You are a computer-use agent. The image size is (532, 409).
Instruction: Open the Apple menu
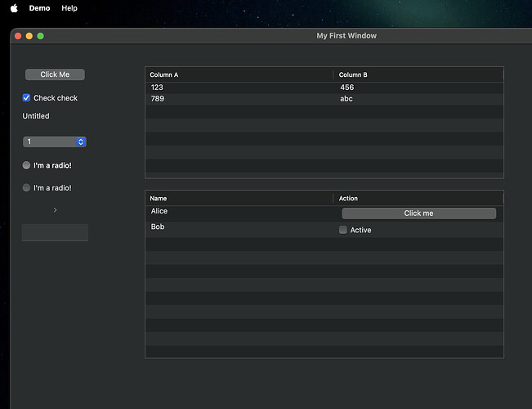coord(14,8)
